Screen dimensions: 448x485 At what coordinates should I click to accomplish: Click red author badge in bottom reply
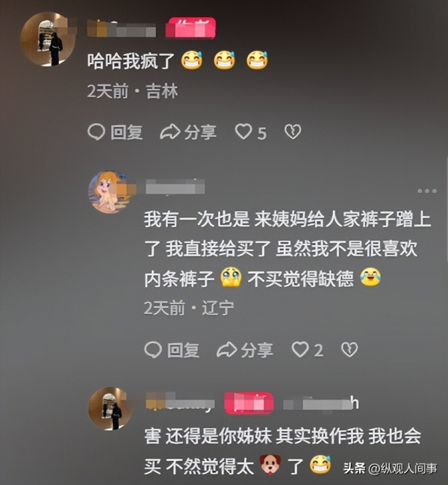tap(249, 403)
